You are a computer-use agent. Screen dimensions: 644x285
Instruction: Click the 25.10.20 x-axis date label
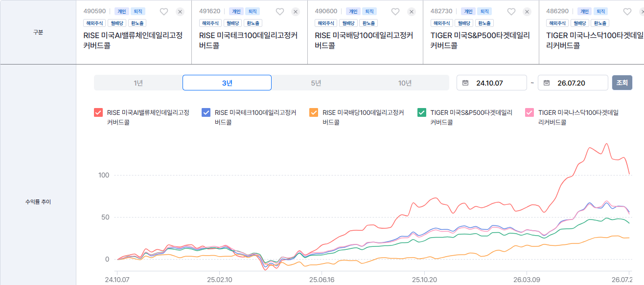coord(424,280)
